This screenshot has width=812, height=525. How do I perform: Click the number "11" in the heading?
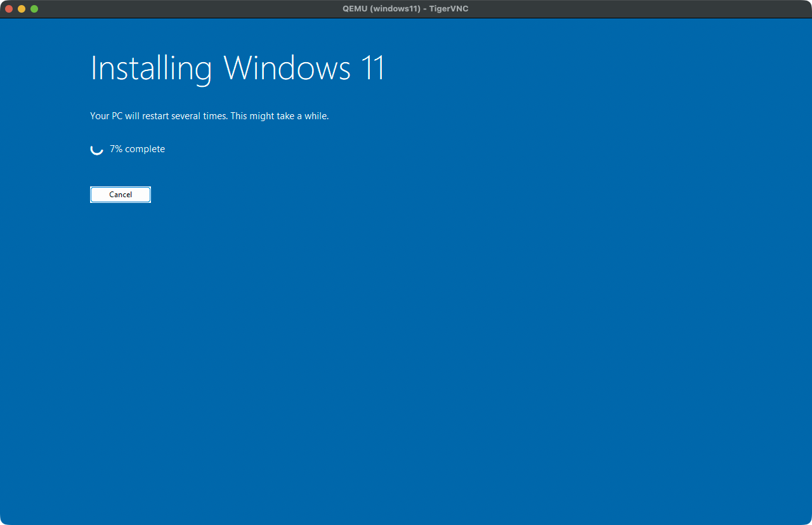coord(372,68)
